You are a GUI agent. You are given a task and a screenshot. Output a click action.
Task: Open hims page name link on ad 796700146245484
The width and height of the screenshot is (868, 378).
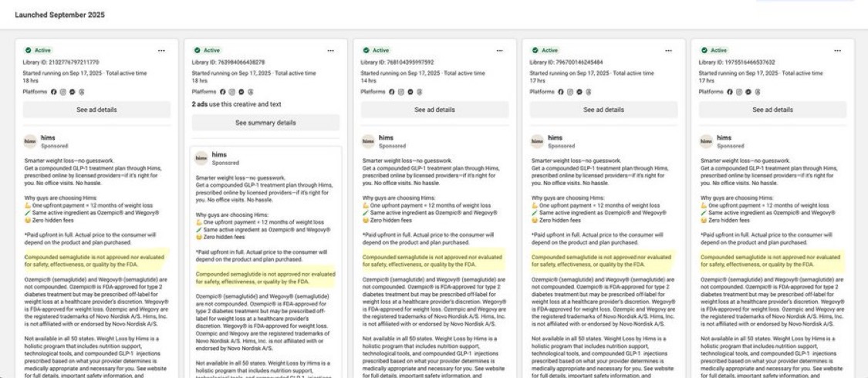[x=555, y=138]
